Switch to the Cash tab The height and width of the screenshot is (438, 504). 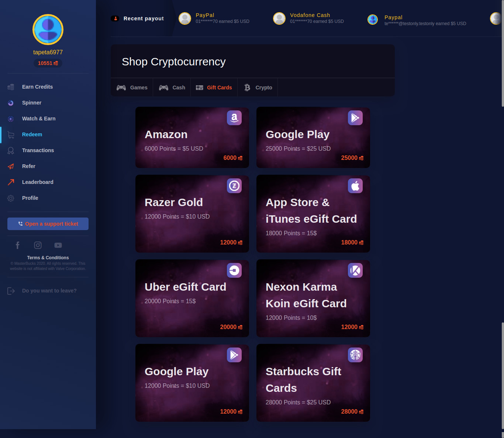[x=172, y=88]
